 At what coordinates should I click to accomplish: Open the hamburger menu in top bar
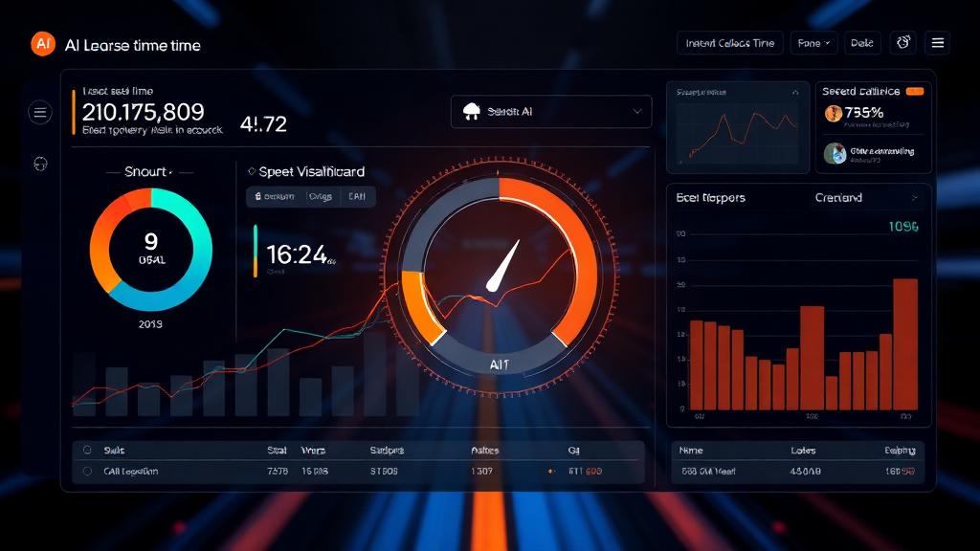(x=938, y=43)
